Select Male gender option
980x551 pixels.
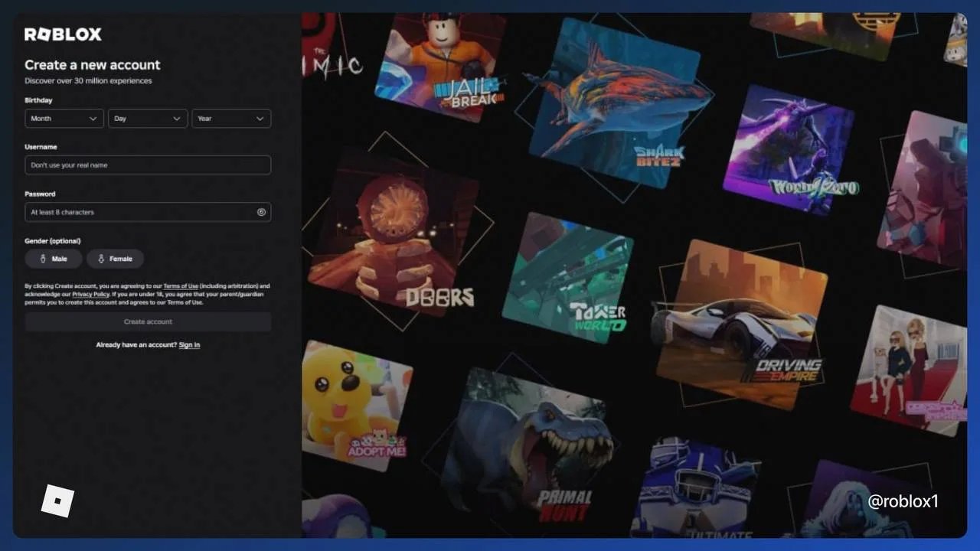click(x=54, y=259)
